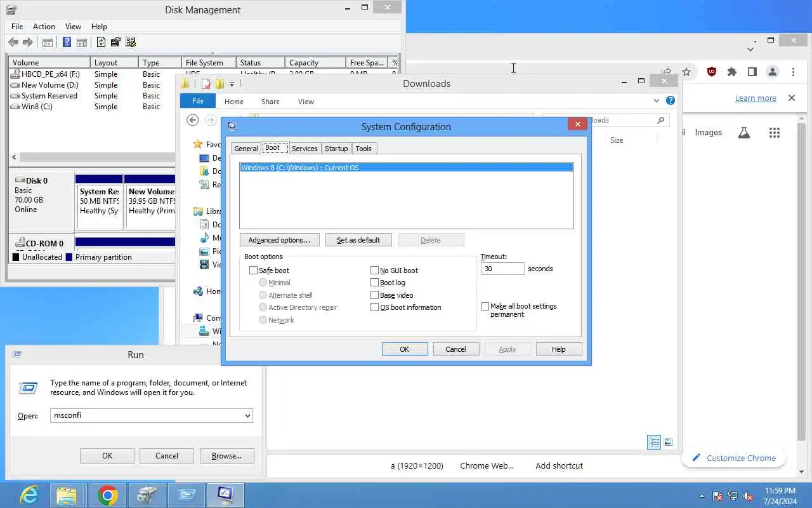Click the Customize Chrome button
Screen dimensions: 812x508
[x=733, y=458]
